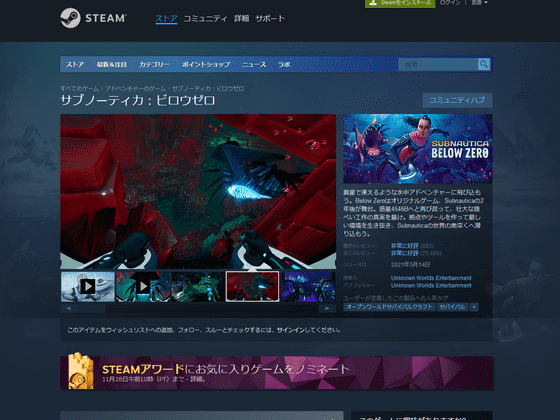Click the ログイン link
The width and height of the screenshot is (560, 420).
click(450, 2)
